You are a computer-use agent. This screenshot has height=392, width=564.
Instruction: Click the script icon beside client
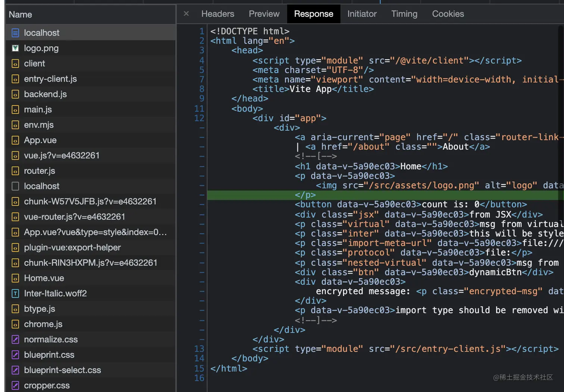tap(15, 64)
